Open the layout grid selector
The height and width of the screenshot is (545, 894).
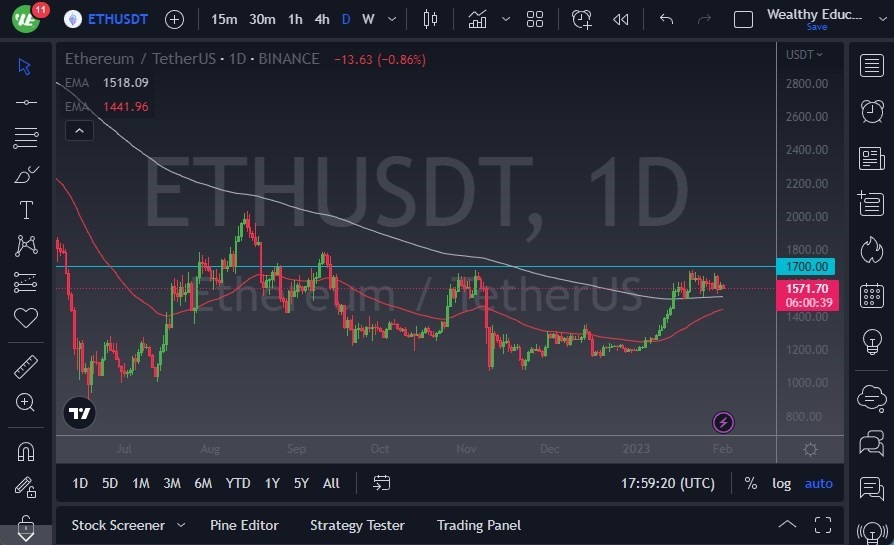535,19
